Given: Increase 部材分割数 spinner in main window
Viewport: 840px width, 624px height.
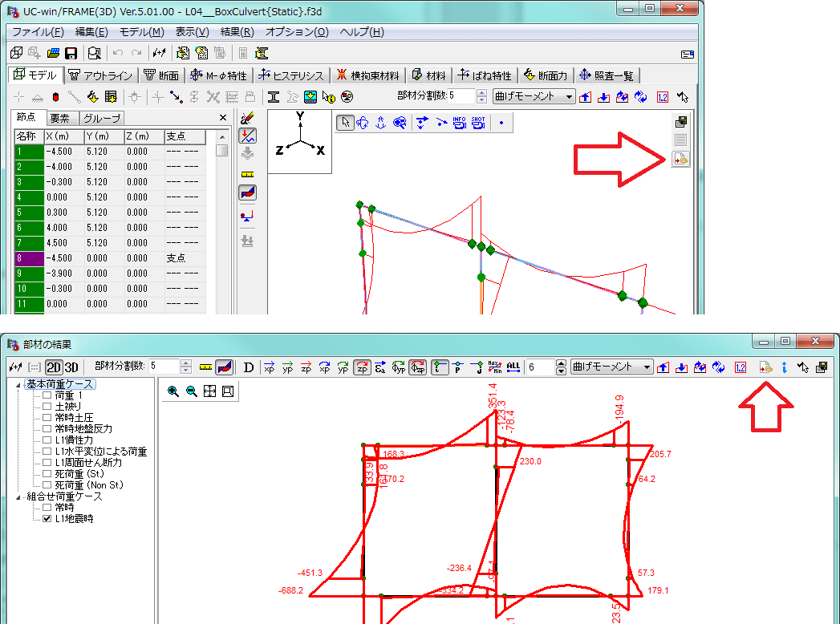Looking at the screenshot, I should 481,93.
